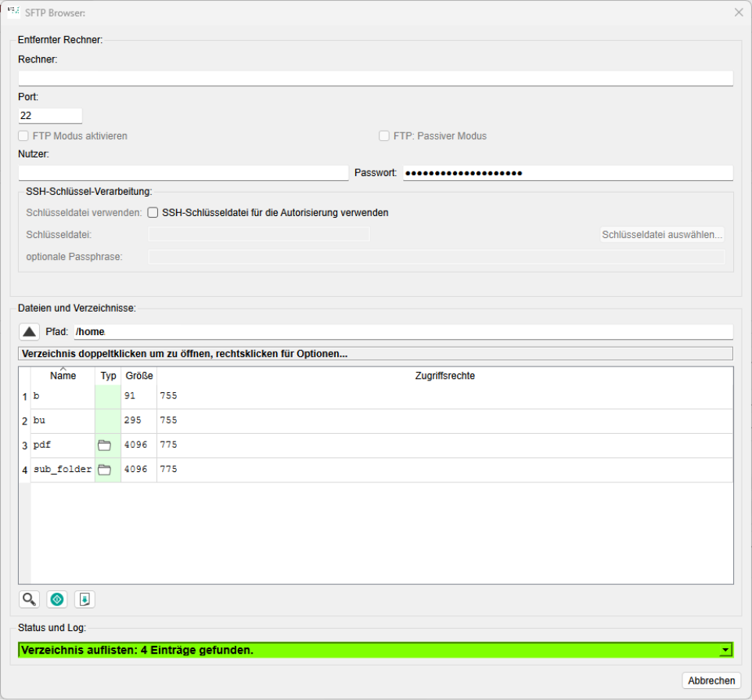Screen dimensions: 752x700
Task: Click the SFTP Browser title bar icon
Action: click(13, 11)
